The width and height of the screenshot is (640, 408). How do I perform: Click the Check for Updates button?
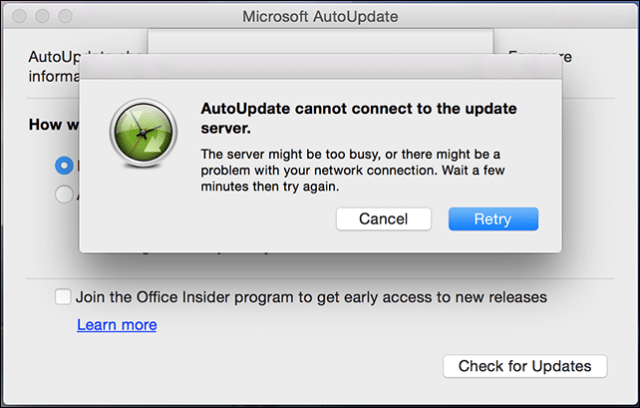(x=525, y=366)
